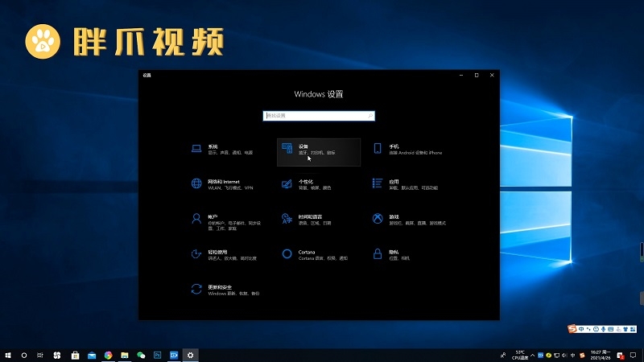Open the tray icon with the red badge
The width and height of the screenshot is (644, 362).
pos(621,356)
